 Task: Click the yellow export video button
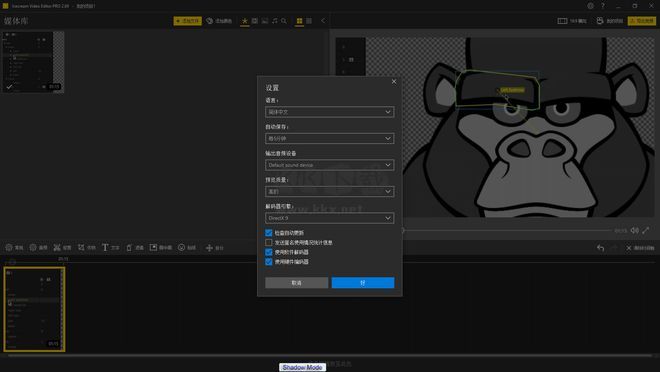pos(642,21)
